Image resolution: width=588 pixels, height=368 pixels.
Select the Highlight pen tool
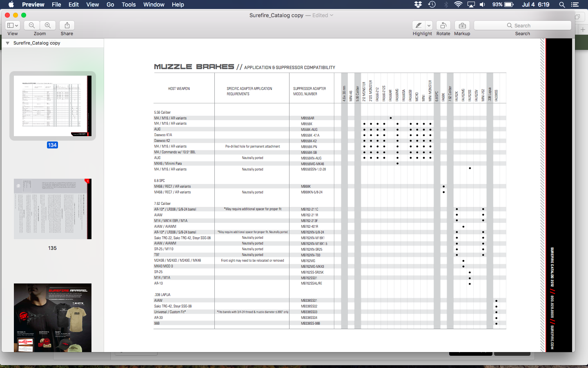pyautogui.click(x=419, y=25)
